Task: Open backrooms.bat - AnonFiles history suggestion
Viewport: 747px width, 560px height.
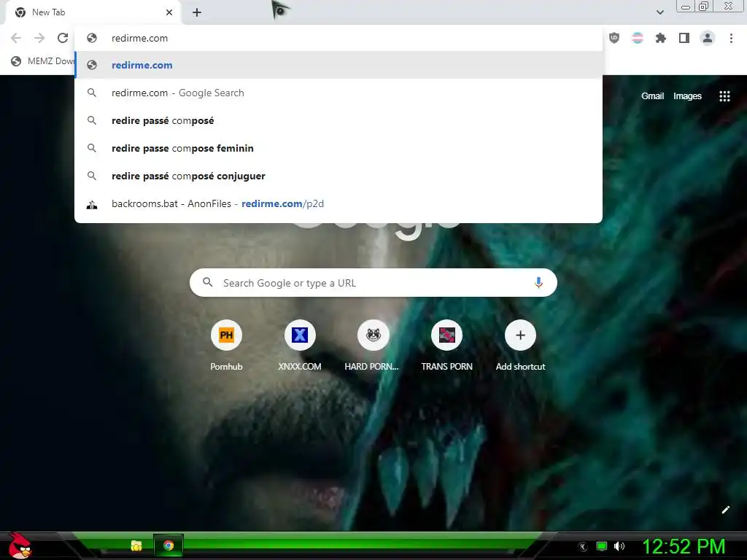Action: coord(338,203)
